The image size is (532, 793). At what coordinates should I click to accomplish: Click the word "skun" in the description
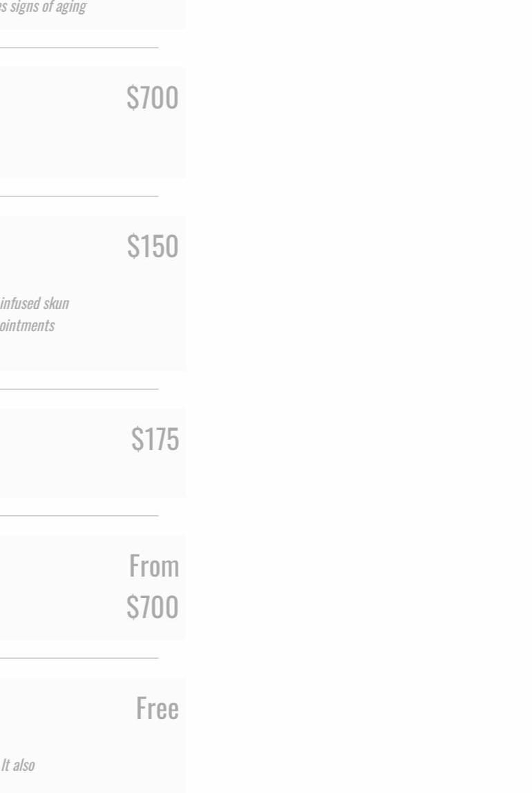[55, 303]
